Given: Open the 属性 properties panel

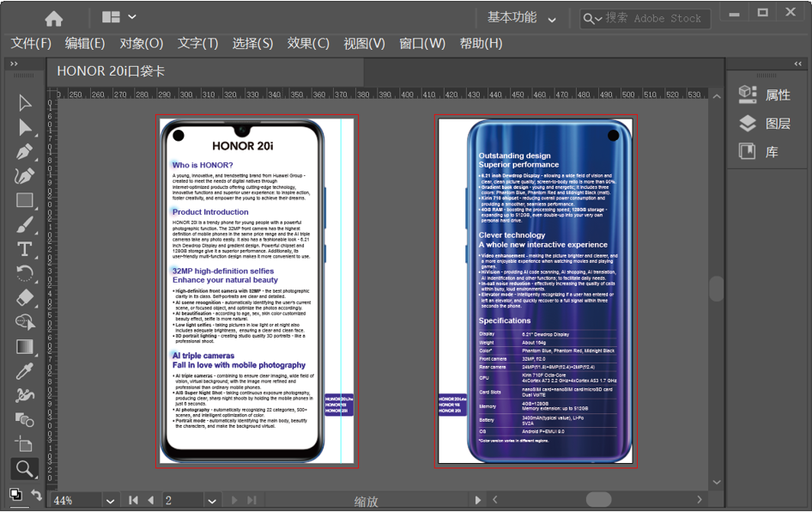Looking at the screenshot, I should click(764, 94).
